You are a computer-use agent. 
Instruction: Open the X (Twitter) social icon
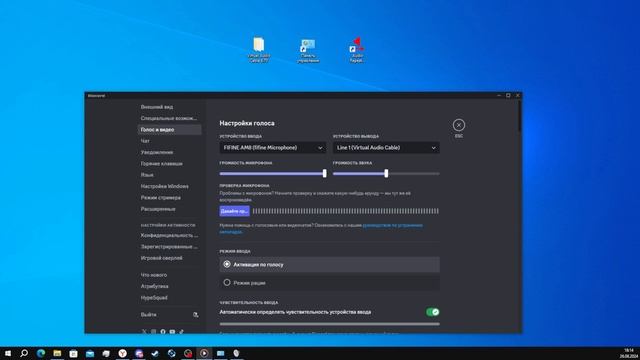pos(144,332)
